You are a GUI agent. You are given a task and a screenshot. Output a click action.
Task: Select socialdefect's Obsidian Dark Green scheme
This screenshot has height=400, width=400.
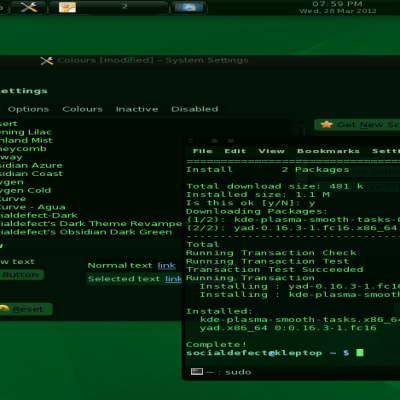click(x=86, y=232)
